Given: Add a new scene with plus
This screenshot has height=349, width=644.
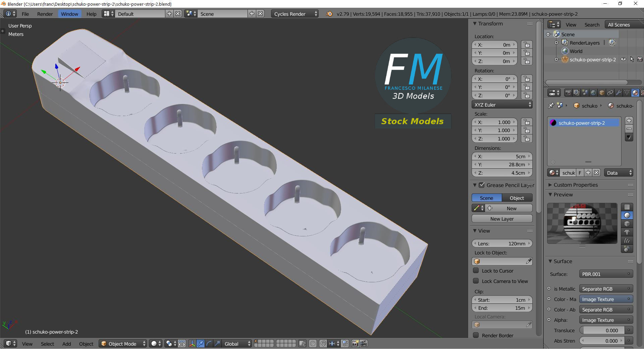Looking at the screenshot, I should [x=252, y=14].
